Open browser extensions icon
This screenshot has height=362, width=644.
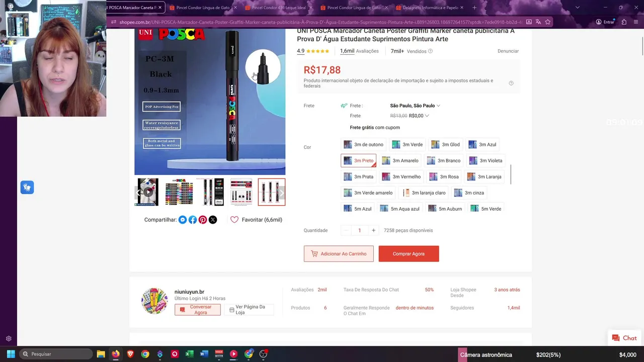click(x=624, y=22)
